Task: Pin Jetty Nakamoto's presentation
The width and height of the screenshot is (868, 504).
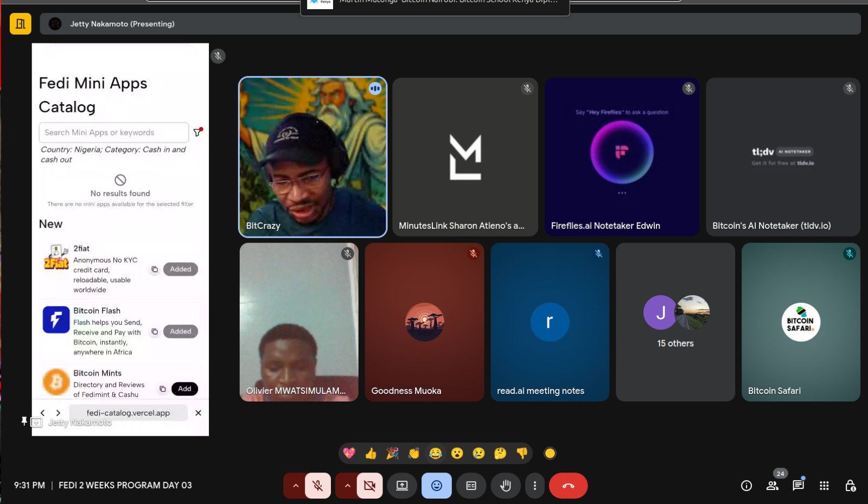Action: [x=24, y=421]
